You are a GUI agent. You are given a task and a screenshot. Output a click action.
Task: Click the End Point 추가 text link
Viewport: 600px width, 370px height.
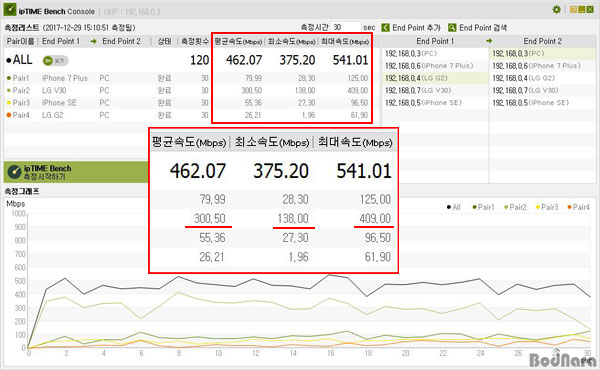click(x=416, y=28)
